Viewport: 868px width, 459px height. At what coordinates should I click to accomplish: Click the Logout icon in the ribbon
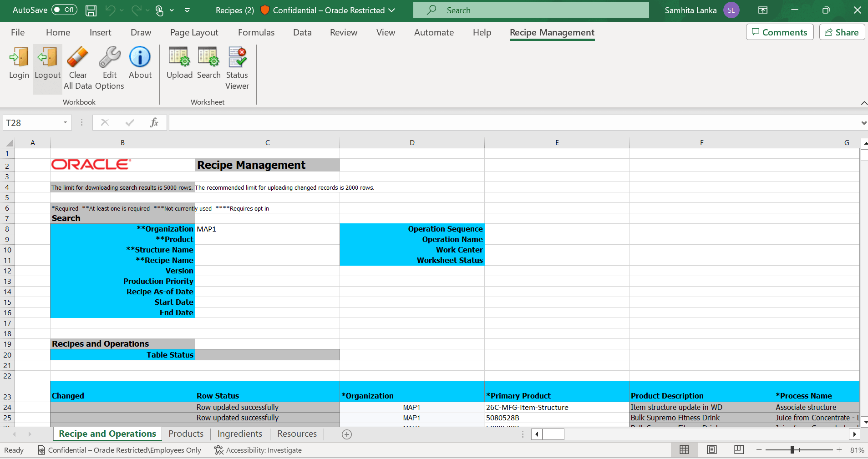(47, 57)
